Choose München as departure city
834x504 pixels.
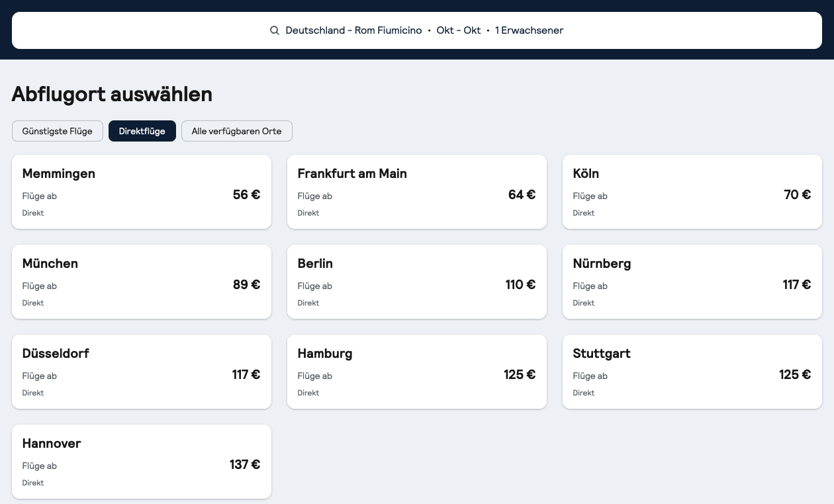[142, 282]
